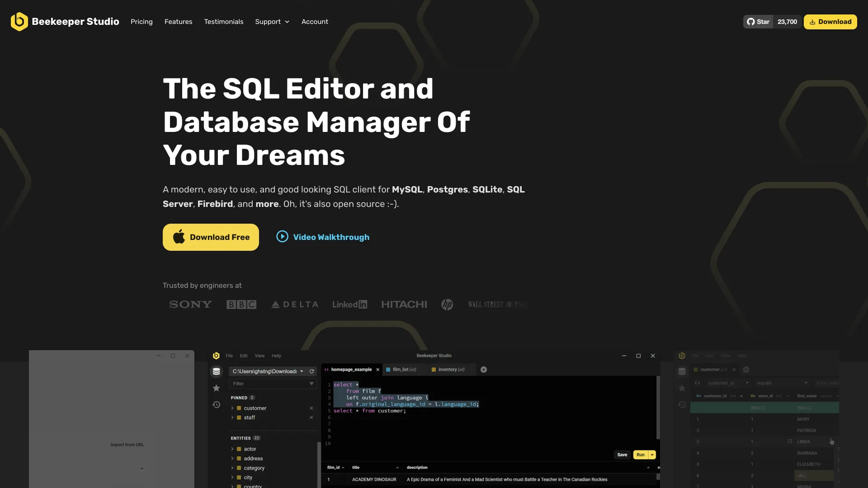Open the Run button dropdown arrow

(652, 455)
